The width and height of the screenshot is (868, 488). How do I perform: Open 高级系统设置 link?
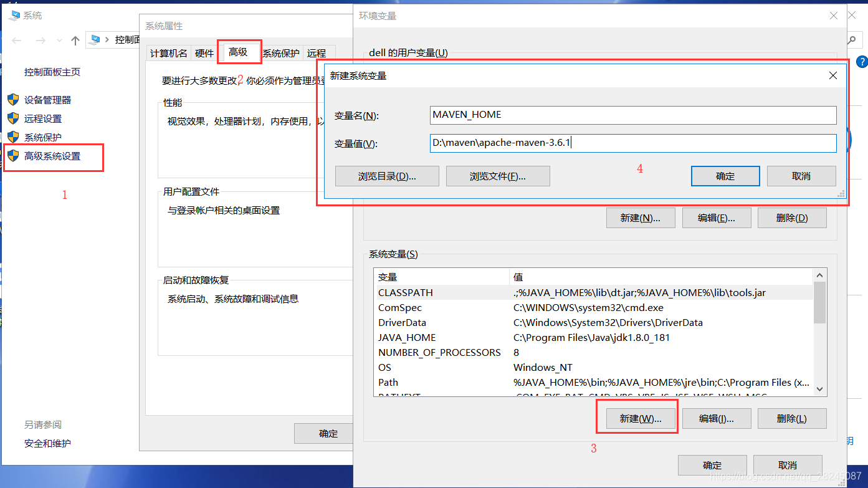tap(52, 156)
